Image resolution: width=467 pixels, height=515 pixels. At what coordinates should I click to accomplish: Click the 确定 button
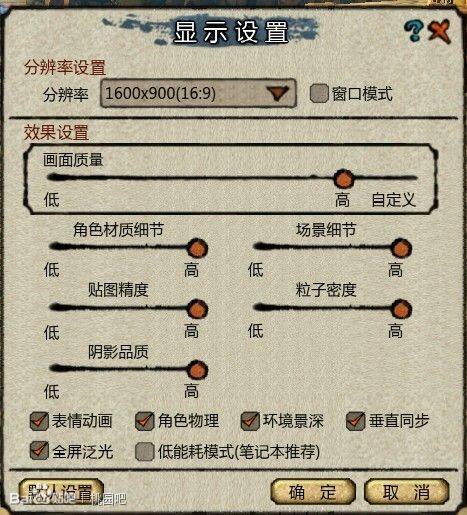coord(312,492)
